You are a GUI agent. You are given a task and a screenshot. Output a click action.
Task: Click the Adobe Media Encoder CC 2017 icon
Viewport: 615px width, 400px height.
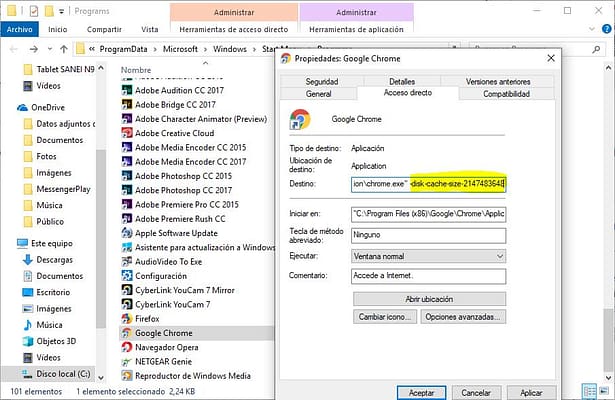127,162
